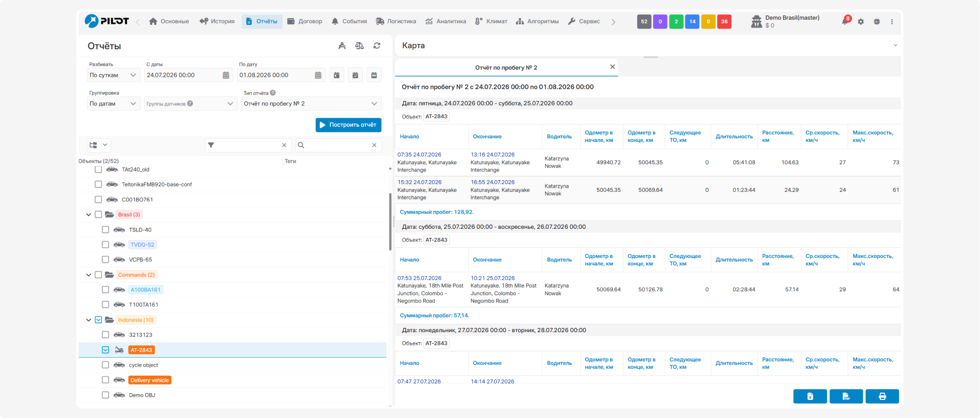Image resolution: width=980 pixels, height=418 pixels.
Task: Clear the search field with its X
Action: click(375, 145)
